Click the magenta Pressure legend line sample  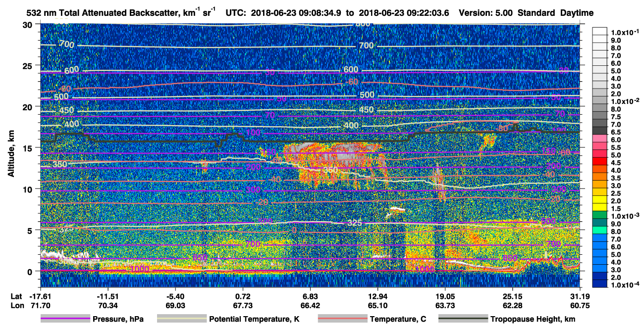(65, 319)
